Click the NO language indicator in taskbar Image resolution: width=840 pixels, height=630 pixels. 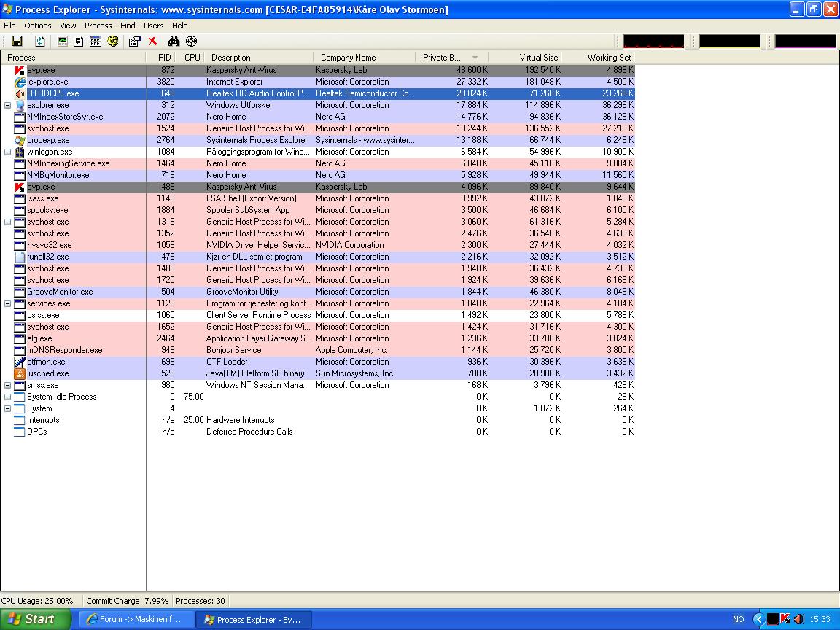tap(738, 619)
